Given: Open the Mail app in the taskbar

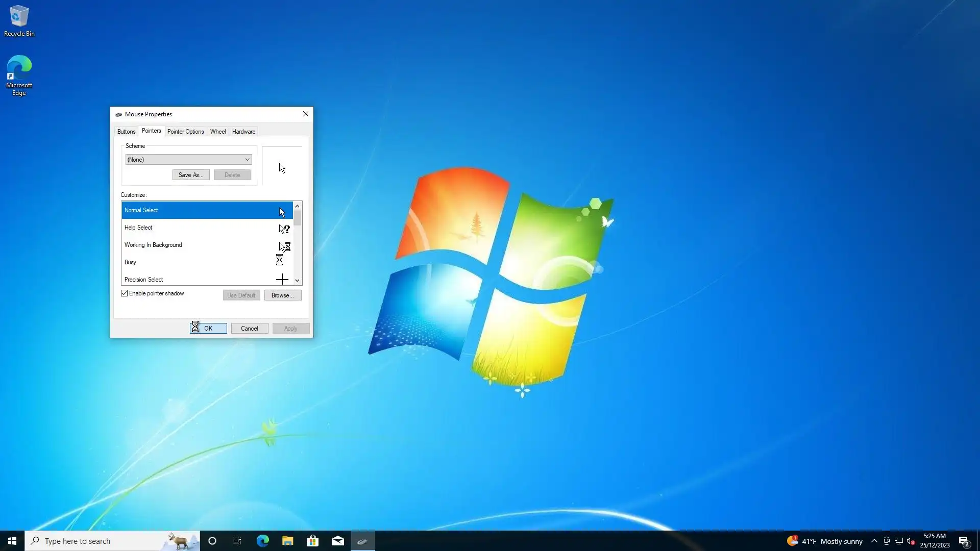Looking at the screenshot, I should (x=337, y=541).
